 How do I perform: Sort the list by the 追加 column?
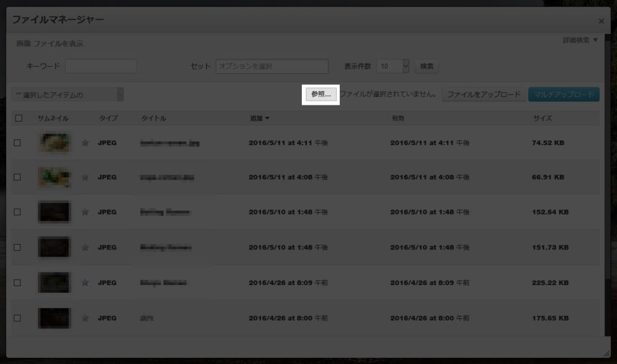click(255, 118)
